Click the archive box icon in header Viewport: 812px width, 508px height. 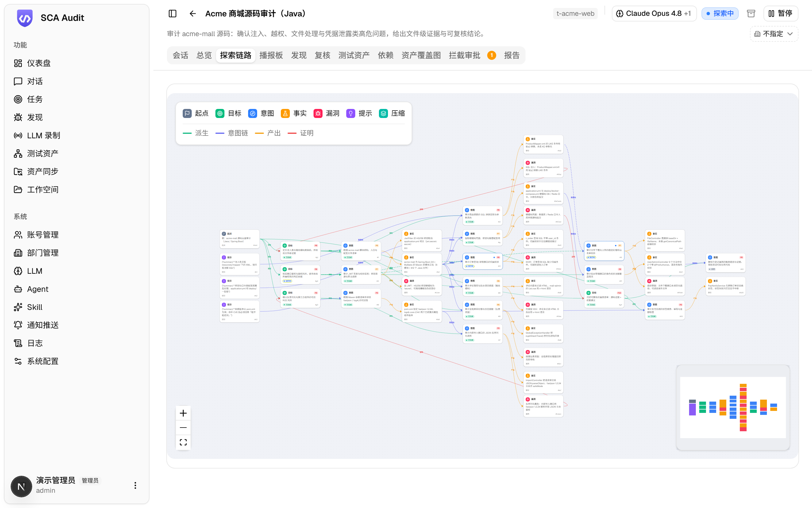pos(751,14)
